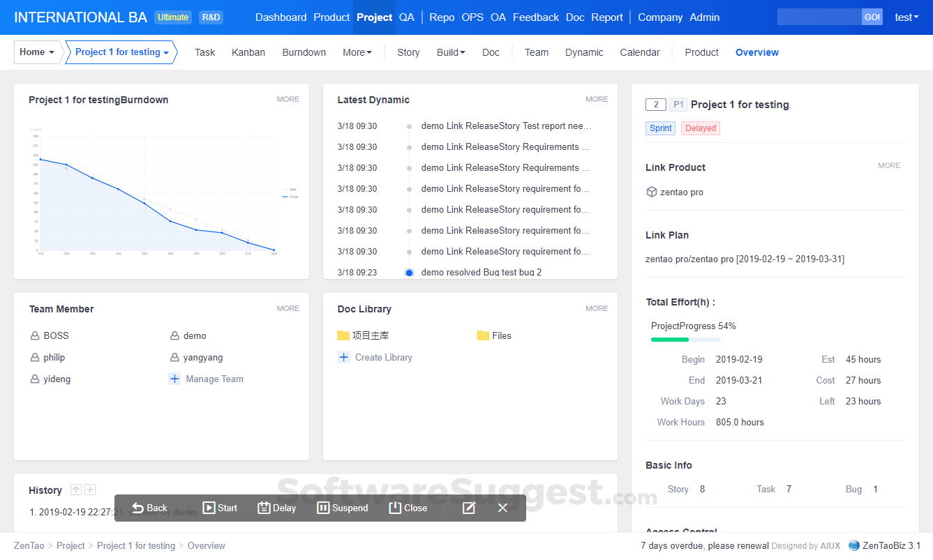Open the test user dropdown menu
Screen dimensions: 933x560
[x=906, y=17]
